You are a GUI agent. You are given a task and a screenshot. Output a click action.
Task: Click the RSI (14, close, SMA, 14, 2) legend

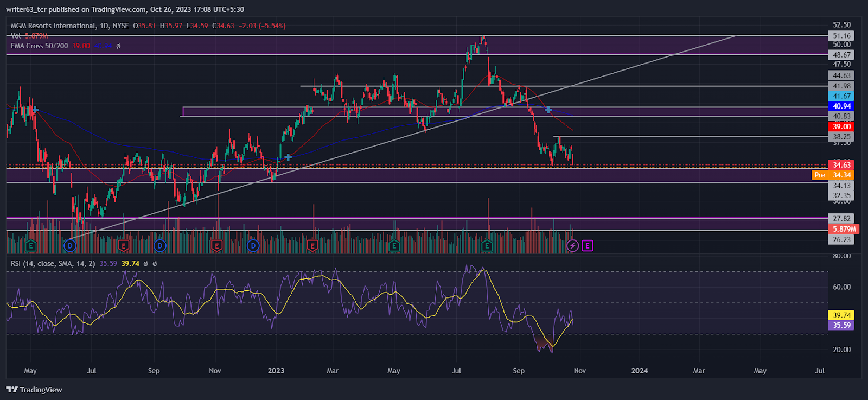pyautogui.click(x=53, y=264)
